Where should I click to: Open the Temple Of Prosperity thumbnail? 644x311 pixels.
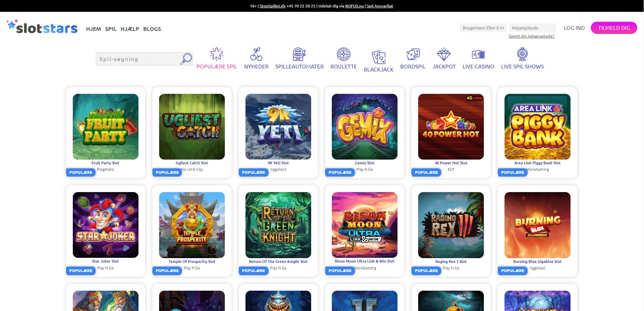(x=192, y=225)
